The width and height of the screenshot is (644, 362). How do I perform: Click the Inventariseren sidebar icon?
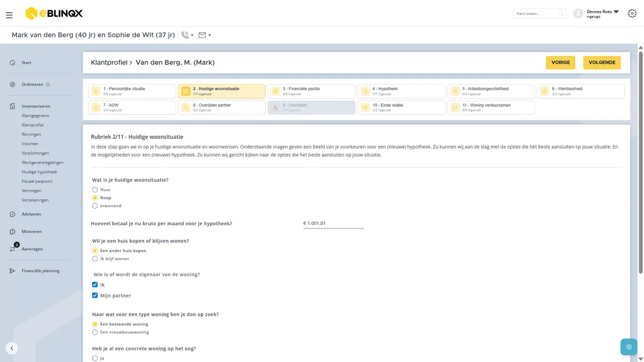(x=12, y=106)
